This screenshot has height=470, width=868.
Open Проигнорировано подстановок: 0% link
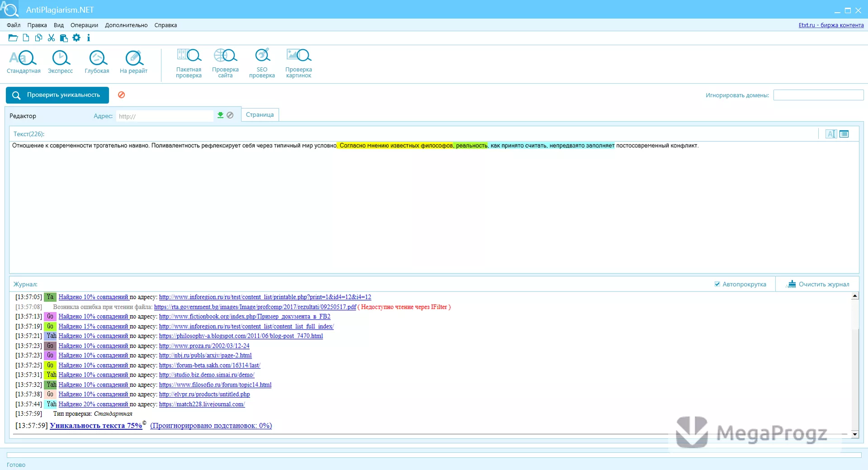(211, 426)
